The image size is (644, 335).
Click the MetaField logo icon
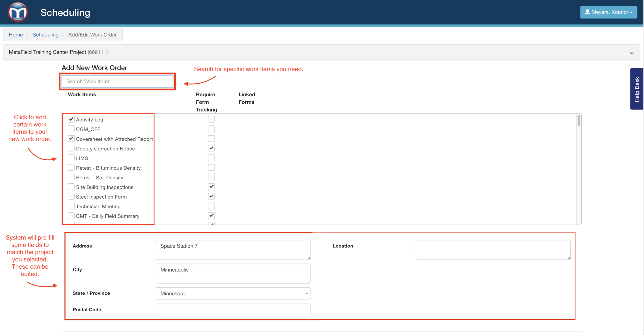click(18, 12)
